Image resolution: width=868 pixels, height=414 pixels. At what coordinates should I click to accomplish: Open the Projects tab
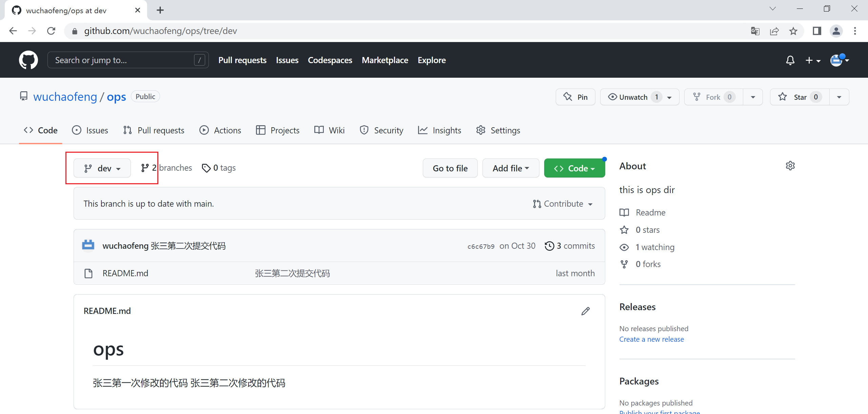pyautogui.click(x=278, y=130)
